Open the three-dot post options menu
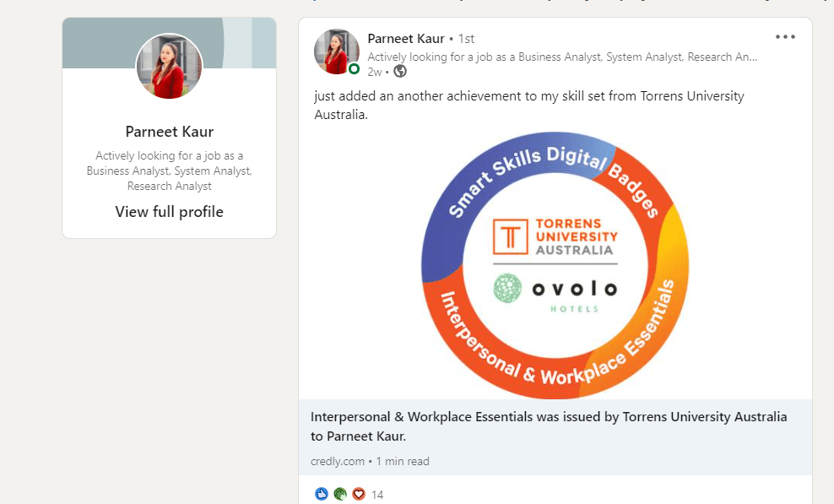Viewport: 834px width, 504px height. coord(785,36)
